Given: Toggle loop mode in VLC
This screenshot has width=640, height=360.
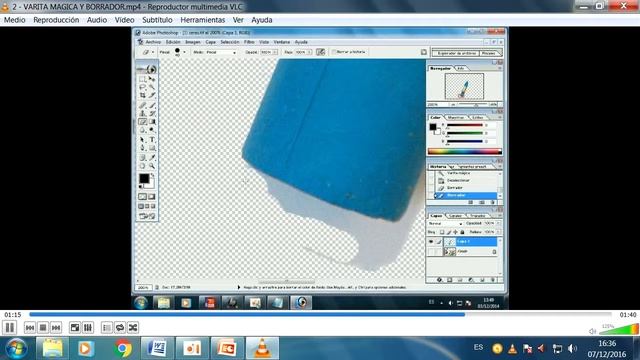Looking at the screenshot, I should 120,327.
